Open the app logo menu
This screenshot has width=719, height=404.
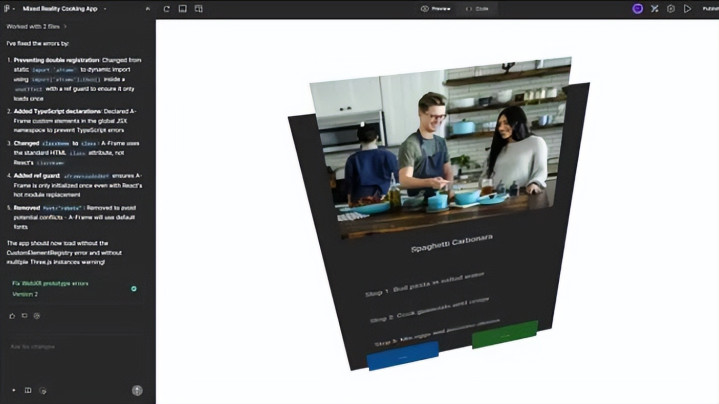pyautogui.click(x=8, y=8)
